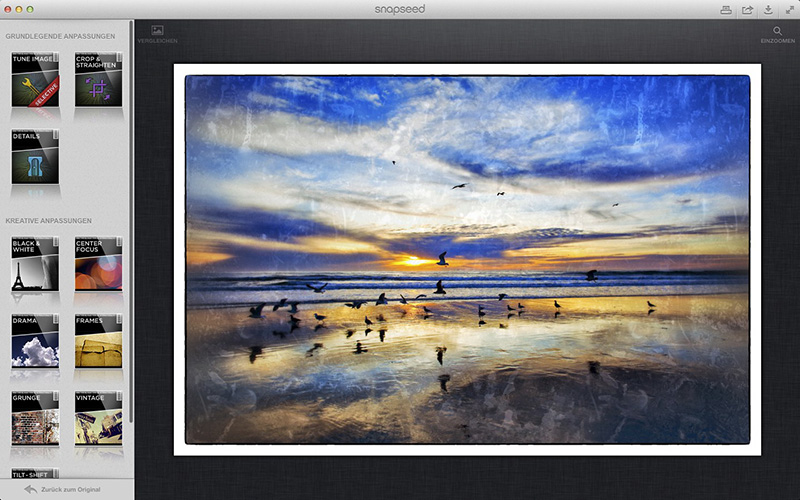Enter full screen mode via arrows icon
Screen dimensions: 800x500
(x=788, y=9)
